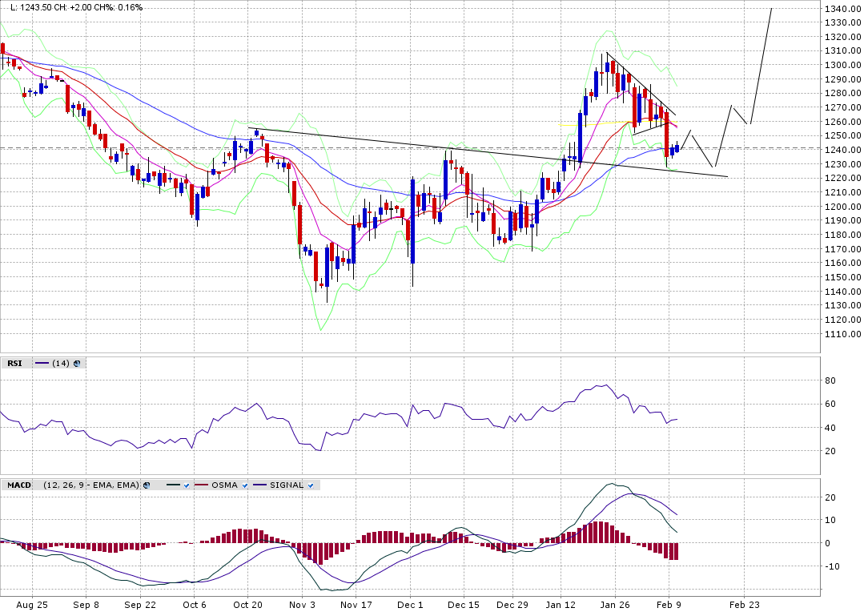Select the SIGNAL blue line color swatch

click(259, 485)
